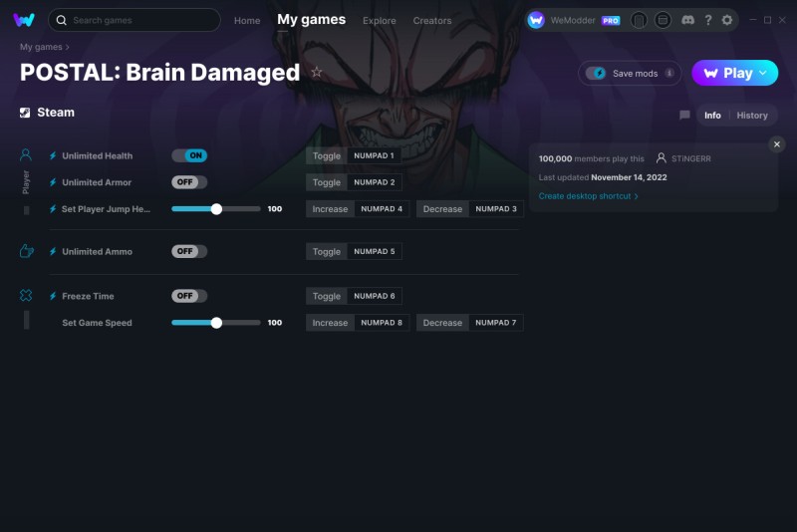
Task: Click Create desktop shortcut link
Action: point(588,196)
